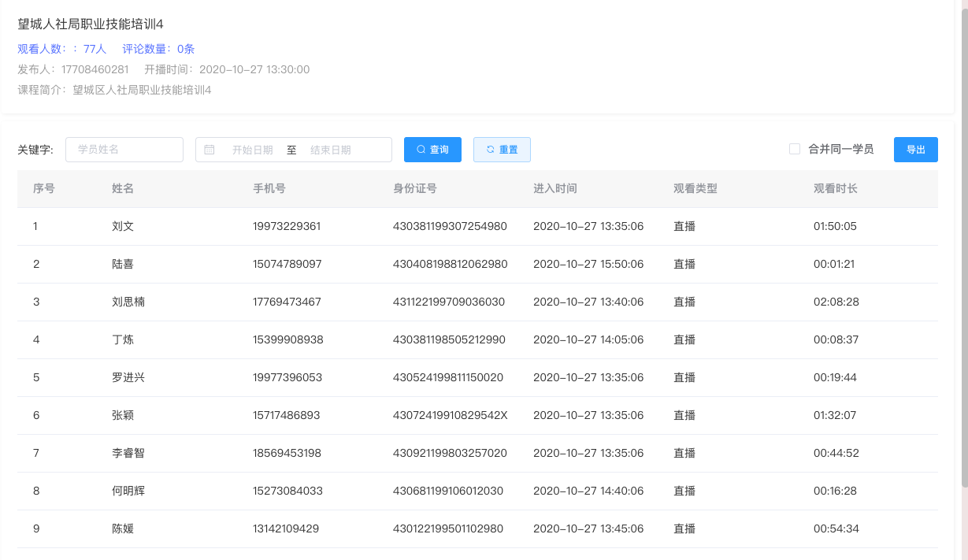Click phone number 13142109429
The width and height of the screenshot is (968, 560).
(286, 529)
